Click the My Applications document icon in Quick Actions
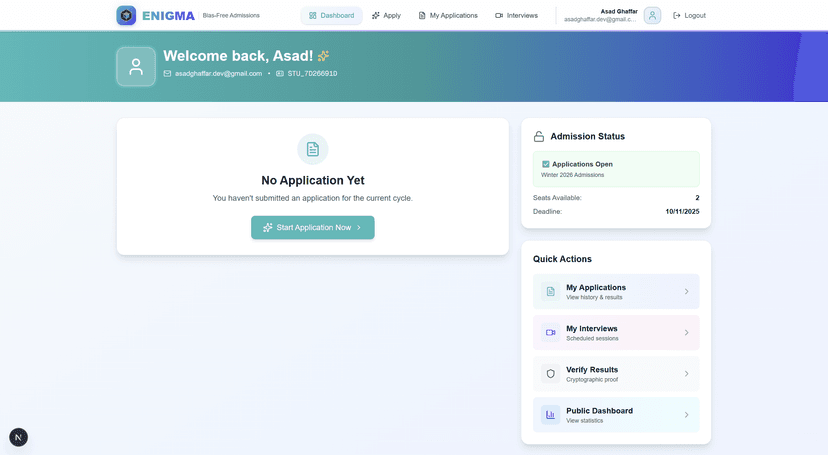Viewport: 828px width, 455px height. click(550, 291)
